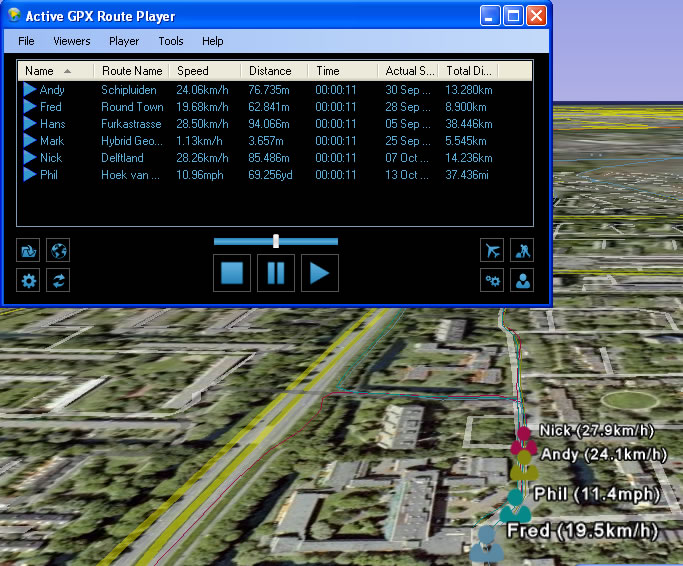Click the playback speed slider handle

[x=276, y=241]
